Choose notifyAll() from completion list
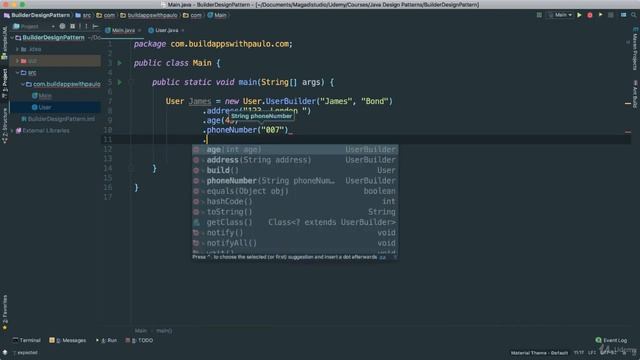This screenshot has width=640, height=360. point(295,243)
